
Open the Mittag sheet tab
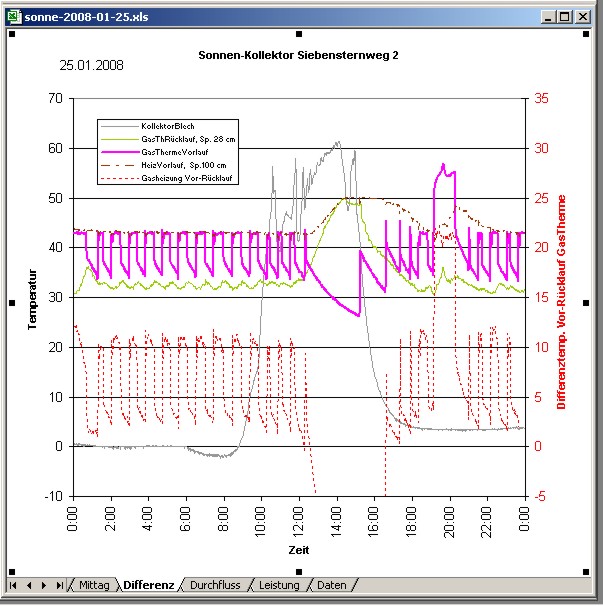coord(94,585)
